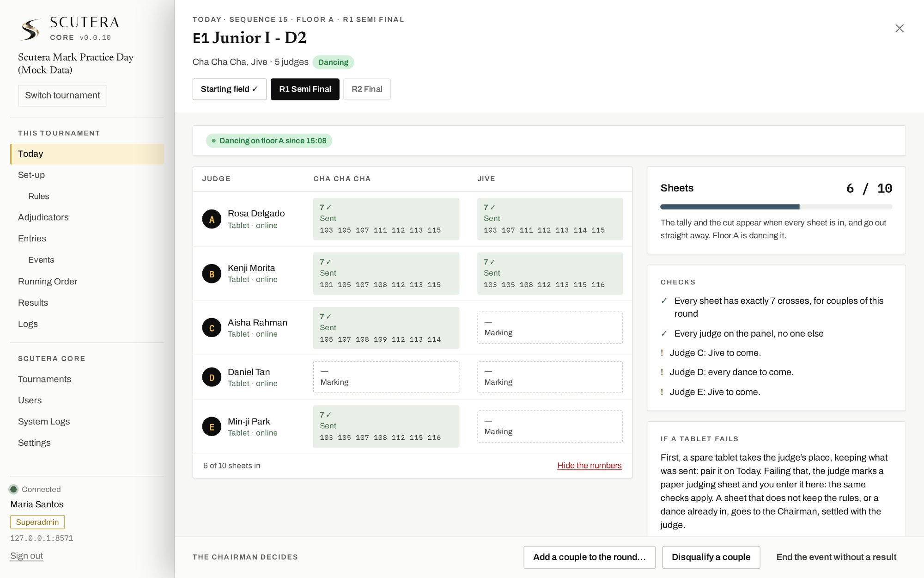Close the event panel with the X icon

tap(899, 28)
